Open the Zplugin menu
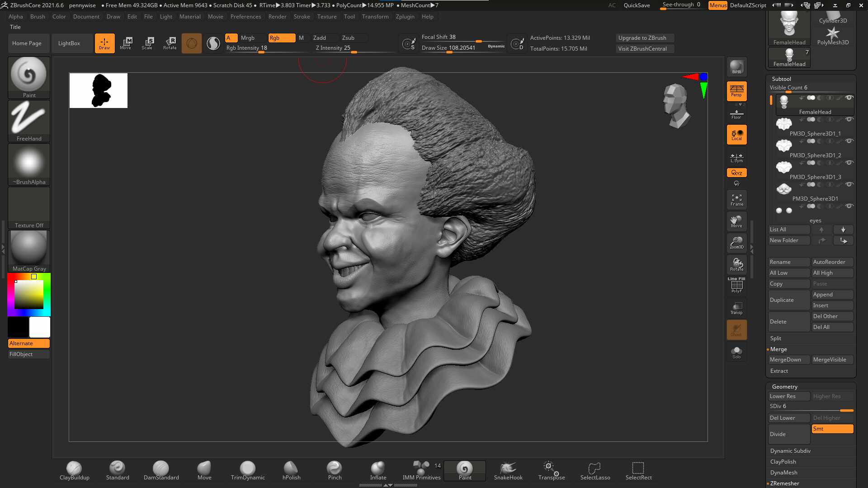 click(405, 17)
